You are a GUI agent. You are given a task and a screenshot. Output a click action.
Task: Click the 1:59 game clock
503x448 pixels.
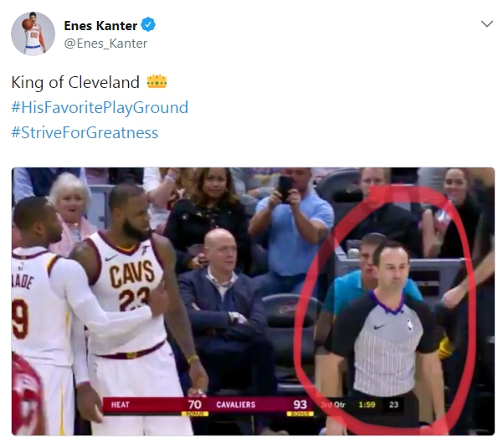pyautogui.click(x=367, y=404)
